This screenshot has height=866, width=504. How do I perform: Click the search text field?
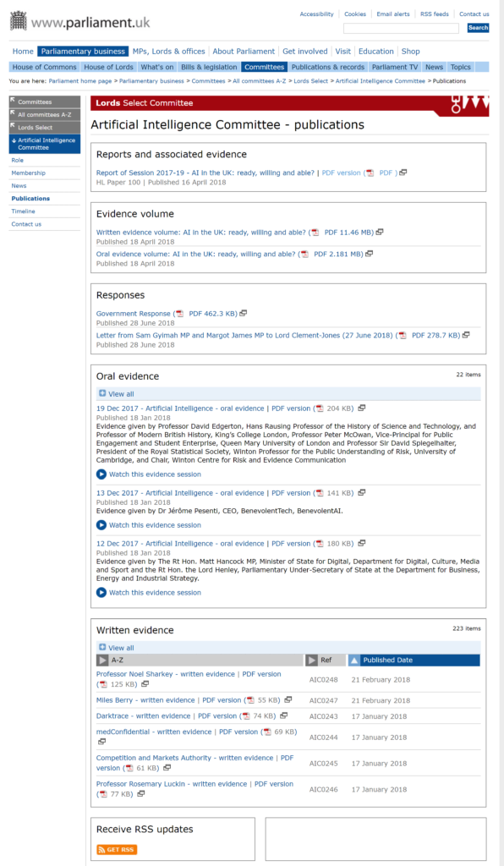click(x=402, y=28)
